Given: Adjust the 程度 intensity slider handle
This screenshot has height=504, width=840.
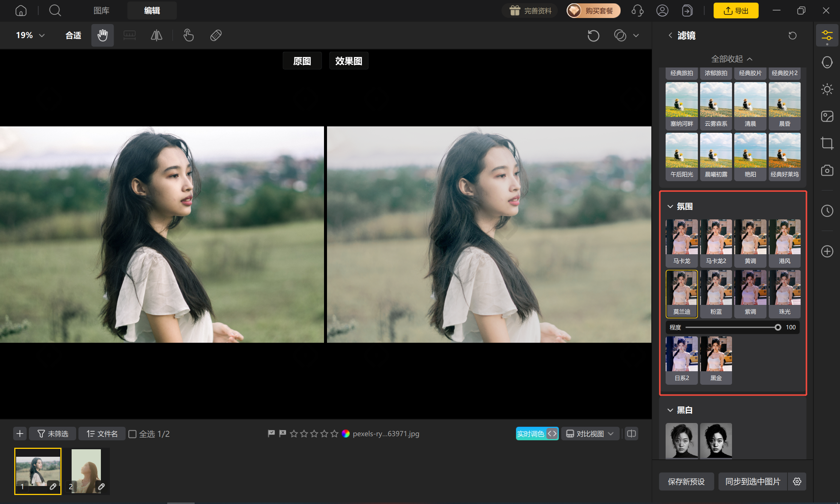Looking at the screenshot, I should [778, 327].
